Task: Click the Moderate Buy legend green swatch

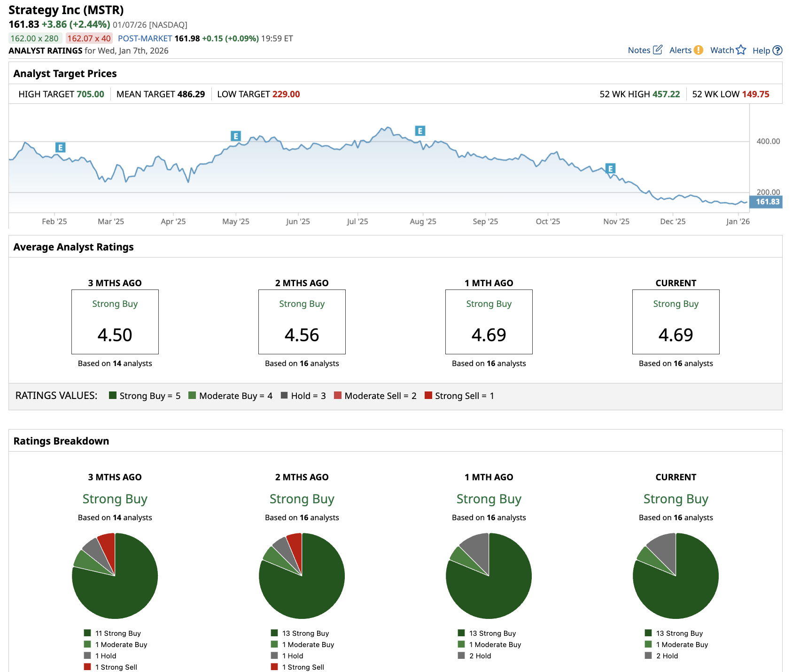Action: click(x=192, y=395)
